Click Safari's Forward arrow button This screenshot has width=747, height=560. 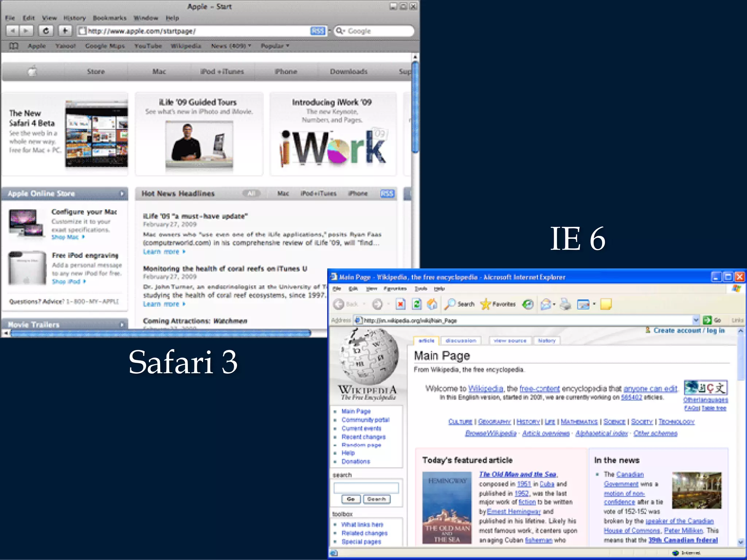[x=26, y=31]
